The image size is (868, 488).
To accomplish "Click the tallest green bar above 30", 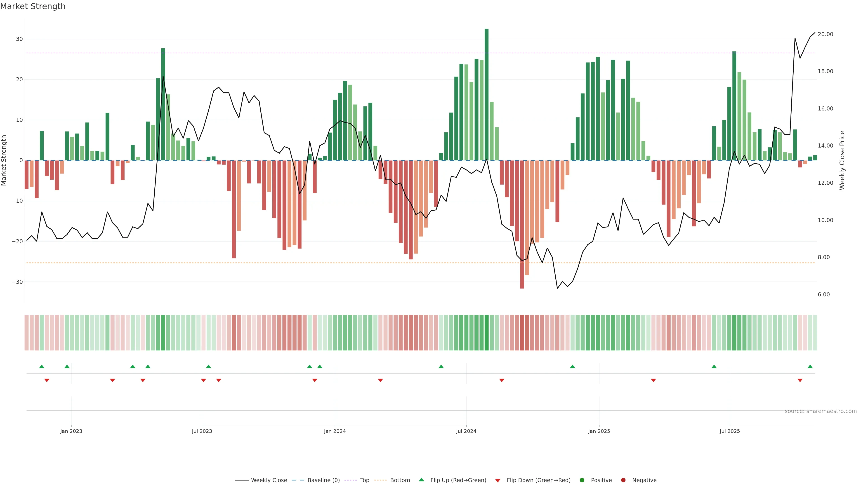I will [487, 94].
